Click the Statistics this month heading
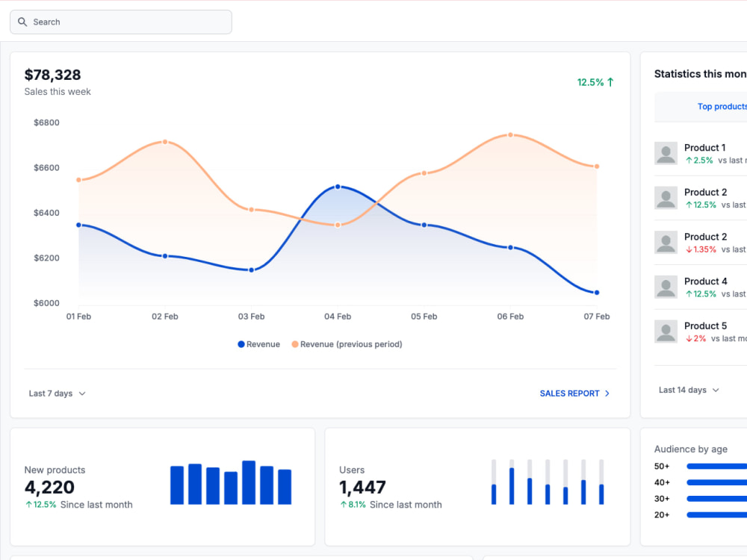The width and height of the screenshot is (747, 560). pos(701,74)
